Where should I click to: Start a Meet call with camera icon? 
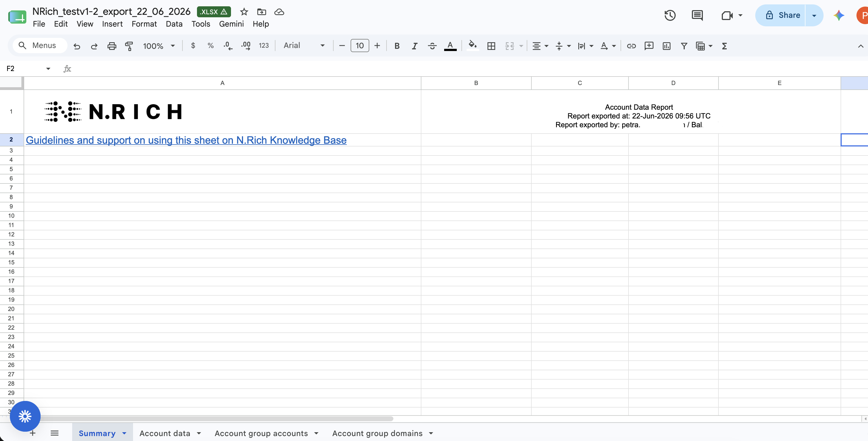pyautogui.click(x=727, y=16)
